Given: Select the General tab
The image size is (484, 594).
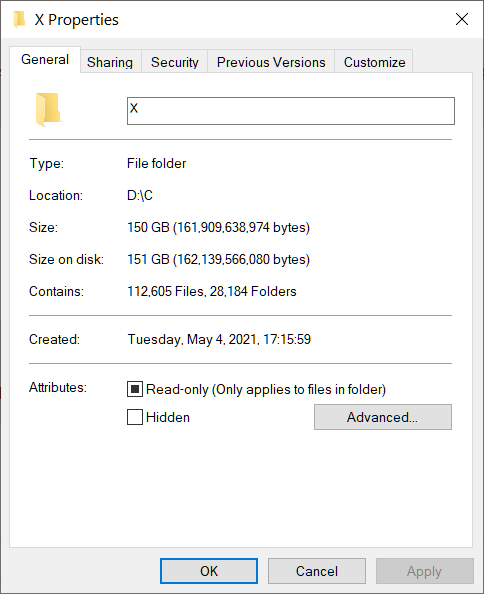Looking at the screenshot, I should click(x=45, y=59).
